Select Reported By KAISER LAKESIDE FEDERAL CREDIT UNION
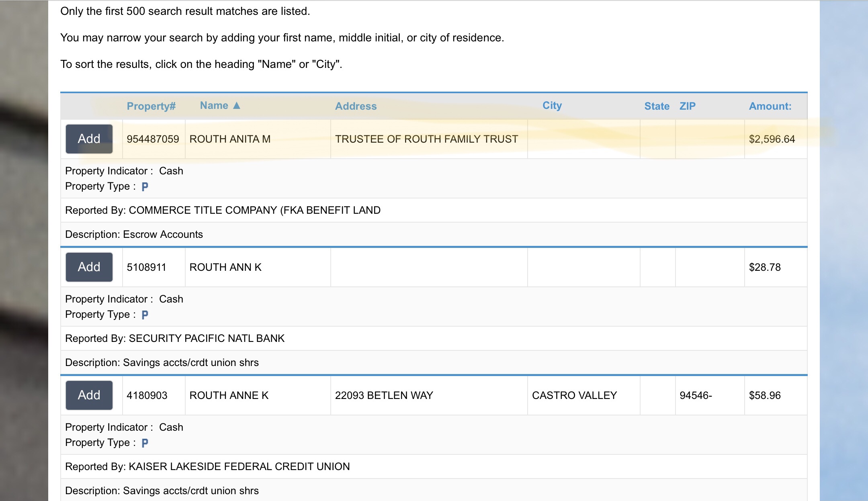The height and width of the screenshot is (501, 868). pyautogui.click(x=207, y=466)
